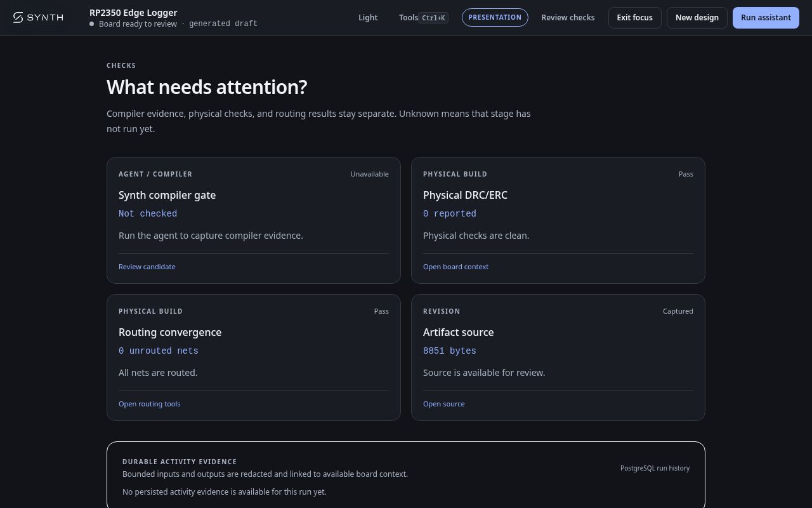This screenshot has width=812, height=508.
Task: Click Pass badge on Physical DRC/ERC card
Action: pyautogui.click(x=686, y=174)
